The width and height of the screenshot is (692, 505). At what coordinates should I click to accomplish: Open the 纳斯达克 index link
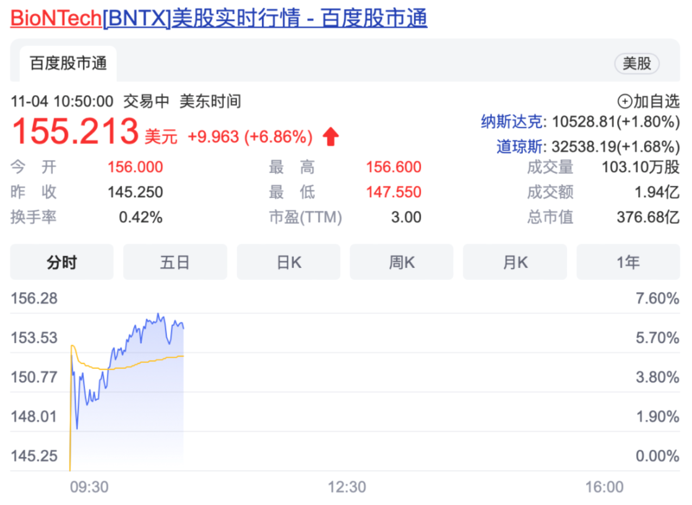pyautogui.click(x=513, y=122)
